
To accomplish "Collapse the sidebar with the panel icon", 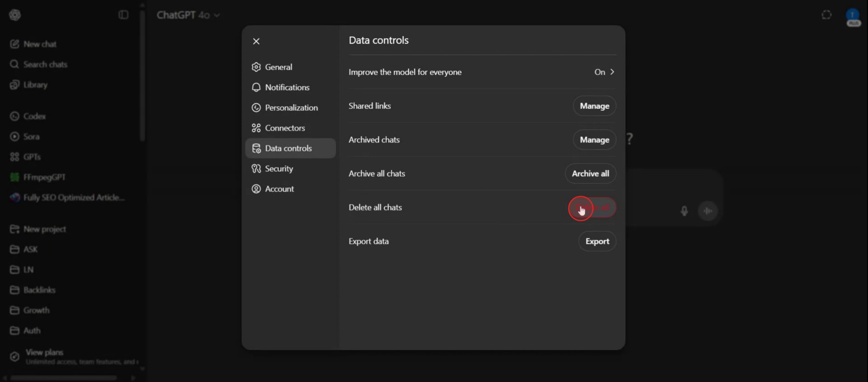I will click(123, 15).
